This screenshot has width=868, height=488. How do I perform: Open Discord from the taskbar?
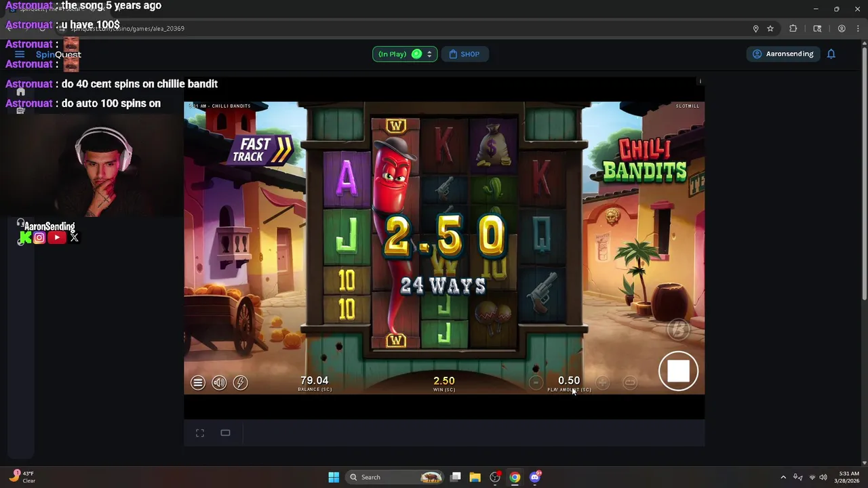535,477
